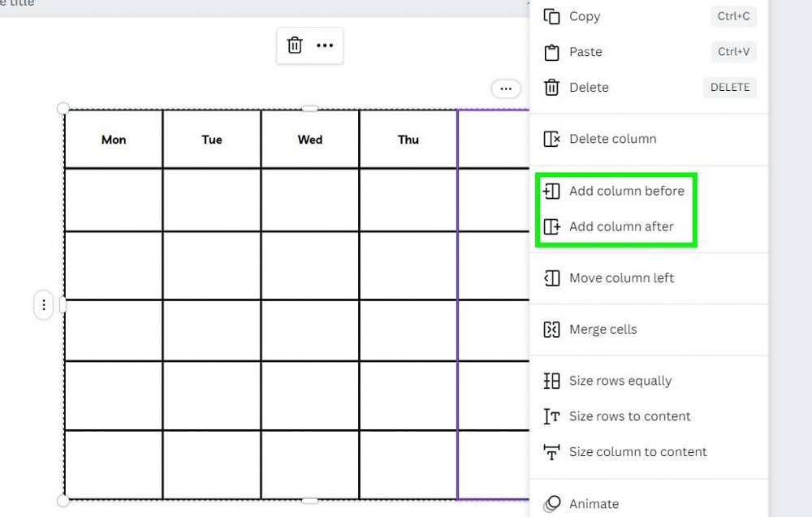812x517 pixels.
Task: Select the Mon header cell
Action: pyautogui.click(x=113, y=140)
